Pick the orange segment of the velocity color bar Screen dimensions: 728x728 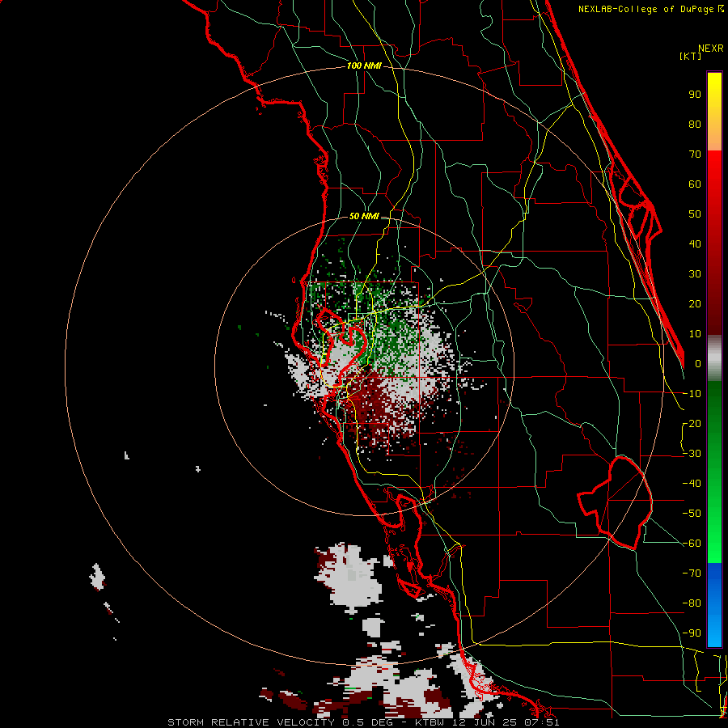[714, 138]
